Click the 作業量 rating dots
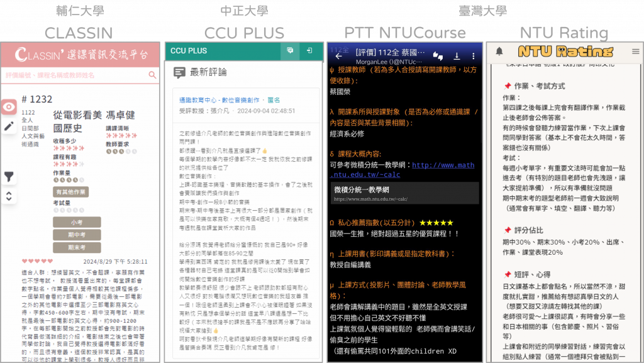This screenshot has width=644, height=363. pos(69,180)
